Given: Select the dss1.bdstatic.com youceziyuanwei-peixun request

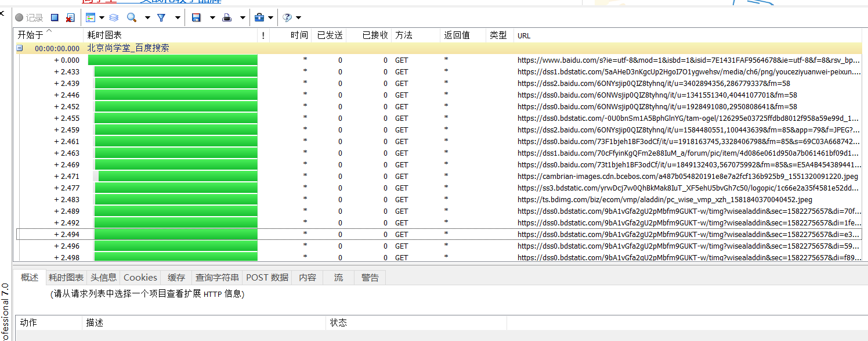Looking at the screenshot, I should pos(689,72).
